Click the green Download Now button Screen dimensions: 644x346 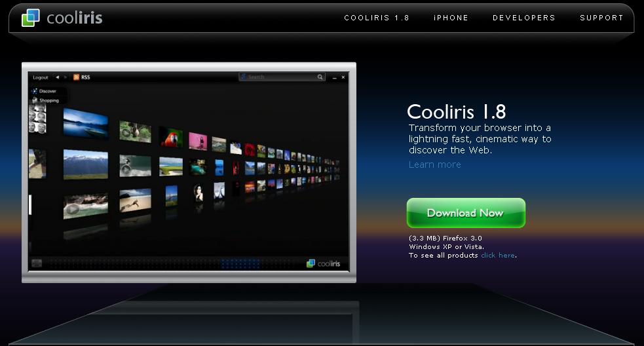[466, 213]
